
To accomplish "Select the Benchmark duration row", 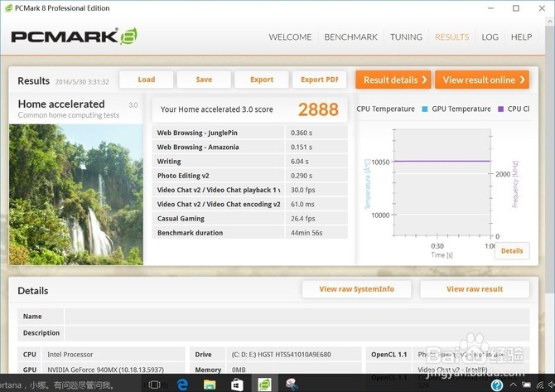I will point(250,233).
